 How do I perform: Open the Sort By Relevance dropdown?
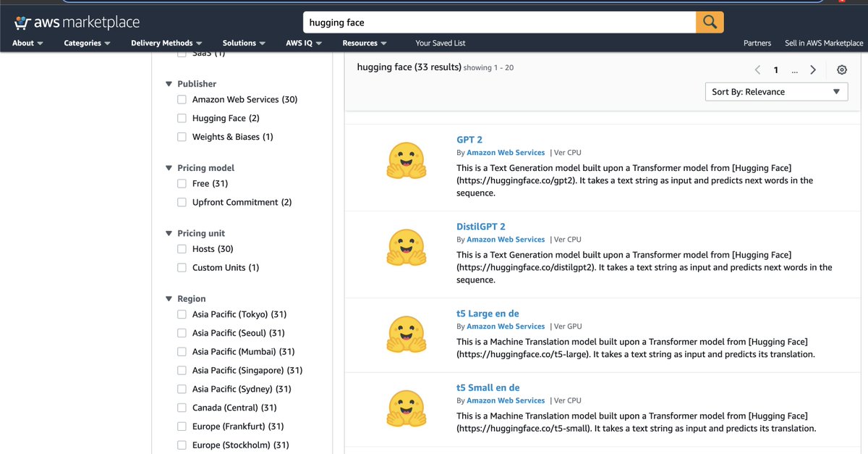point(777,92)
